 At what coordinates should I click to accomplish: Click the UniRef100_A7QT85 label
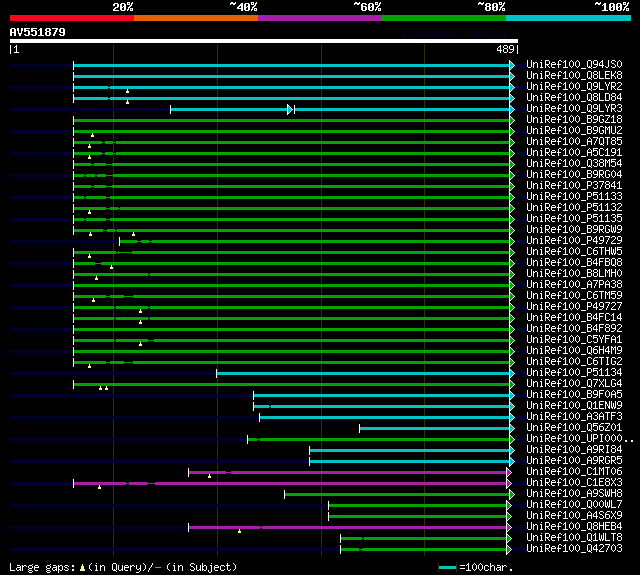[x=574, y=142]
